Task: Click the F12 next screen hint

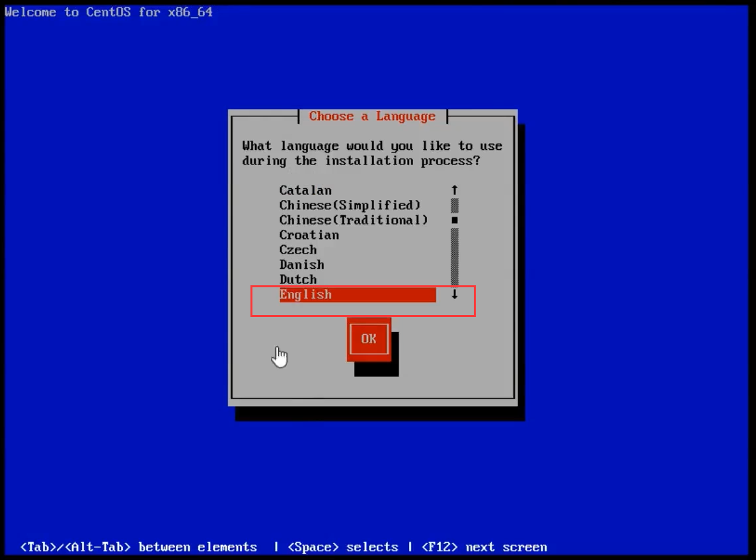Action: (x=484, y=547)
